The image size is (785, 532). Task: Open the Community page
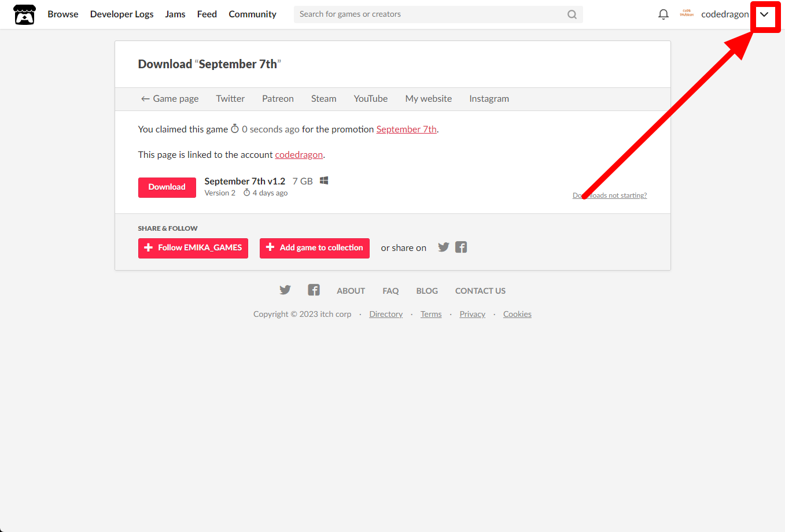coord(253,14)
